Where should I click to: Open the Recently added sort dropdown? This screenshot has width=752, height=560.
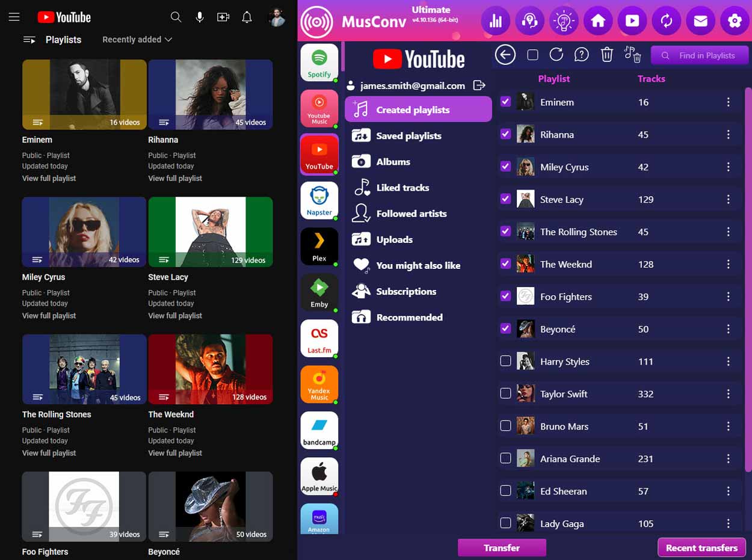point(137,40)
